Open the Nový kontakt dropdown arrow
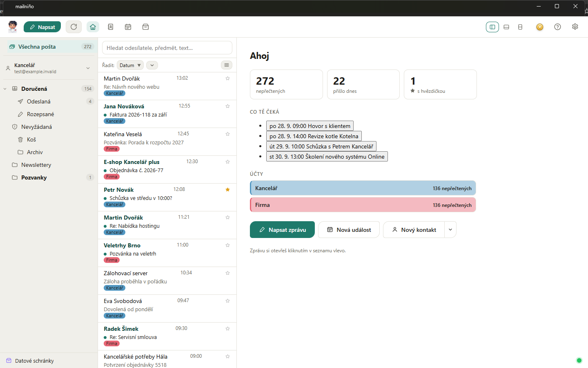This screenshot has width=588, height=368. pos(450,230)
